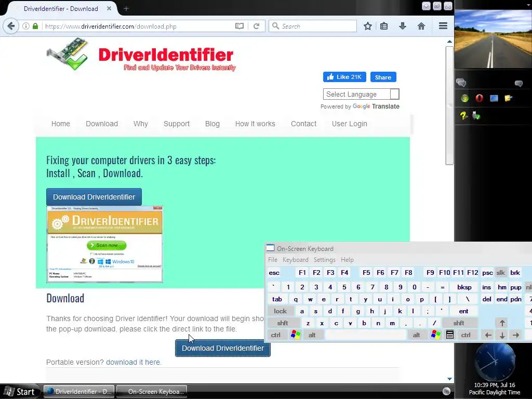Click the Facebook Like 21K button
Image resolution: width=532 pixels, height=399 pixels.
point(344,77)
